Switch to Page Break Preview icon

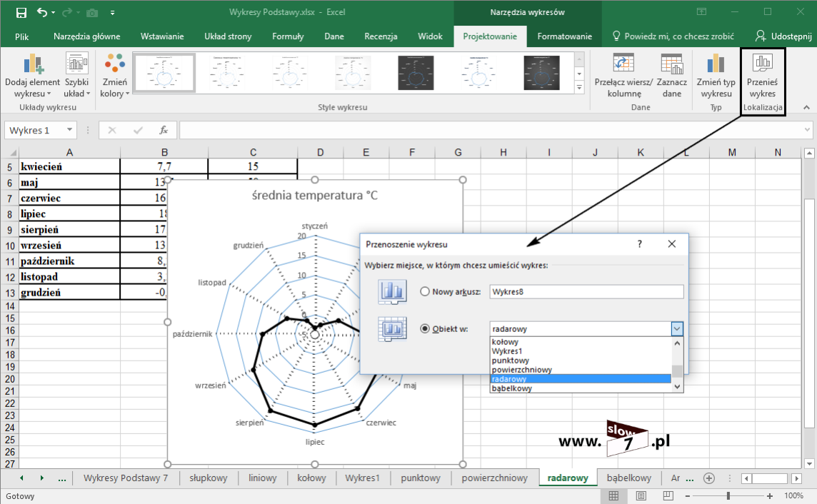pos(668,495)
